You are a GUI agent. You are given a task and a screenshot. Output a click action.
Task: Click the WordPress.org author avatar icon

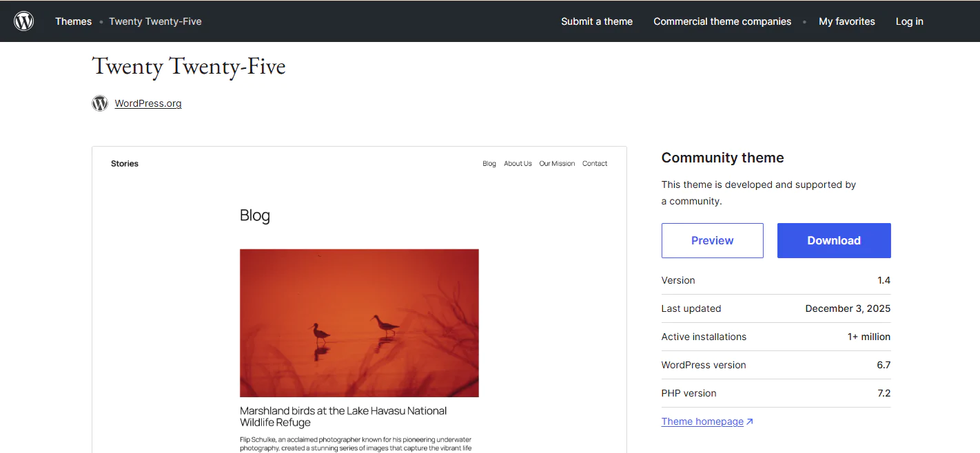click(100, 103)
